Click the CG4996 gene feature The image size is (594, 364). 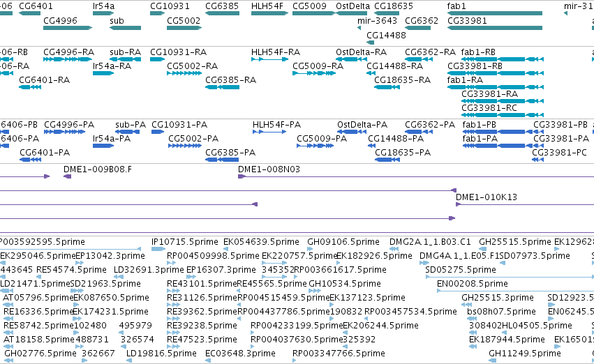[68, 28]
